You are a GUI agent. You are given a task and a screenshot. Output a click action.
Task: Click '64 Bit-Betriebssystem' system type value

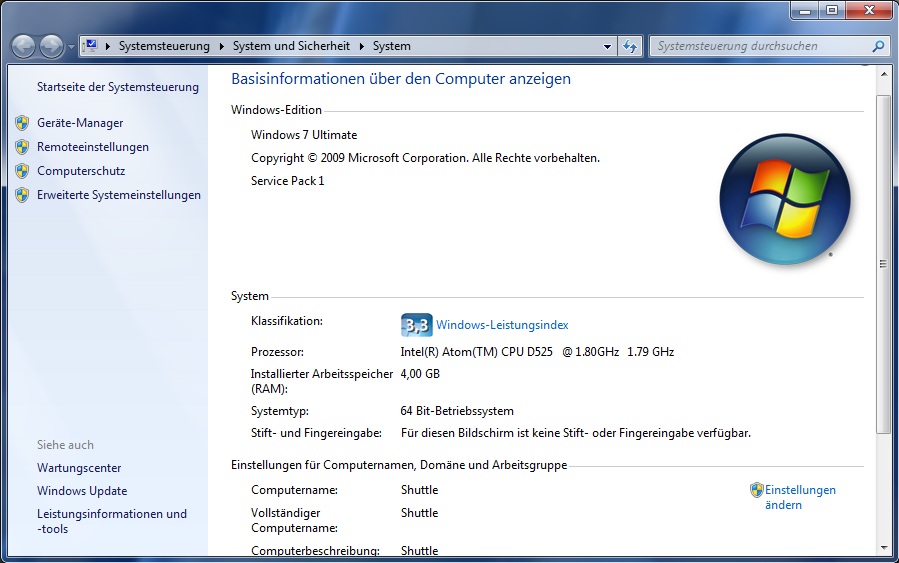[x=457, y=411]
